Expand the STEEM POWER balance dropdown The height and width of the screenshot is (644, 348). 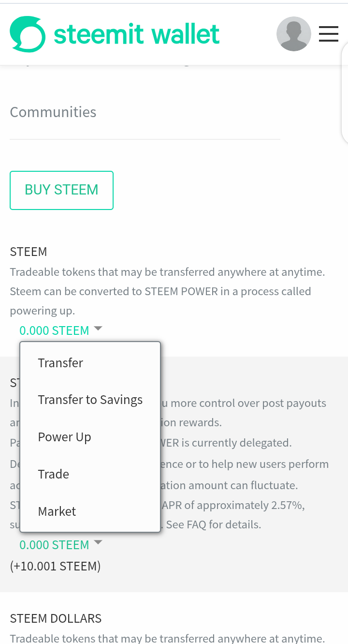click(54, 545)
